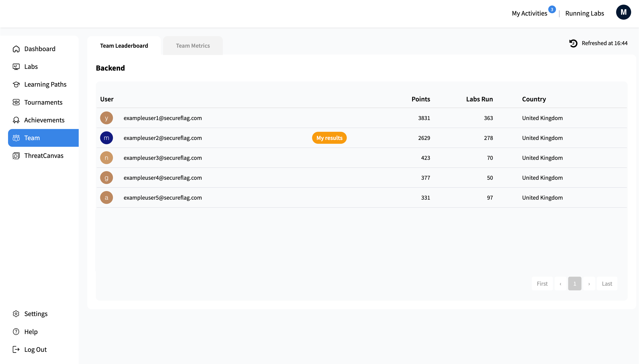
Task: Click exampleuser5's avatar with letter a
Action: pyautogui.click(x=107, y=197)
